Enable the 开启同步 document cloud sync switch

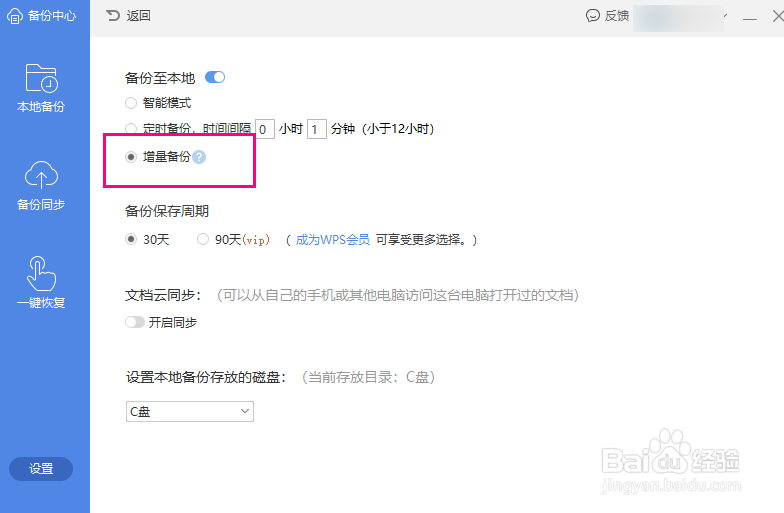pyautogui.click(x=135, y=322)
